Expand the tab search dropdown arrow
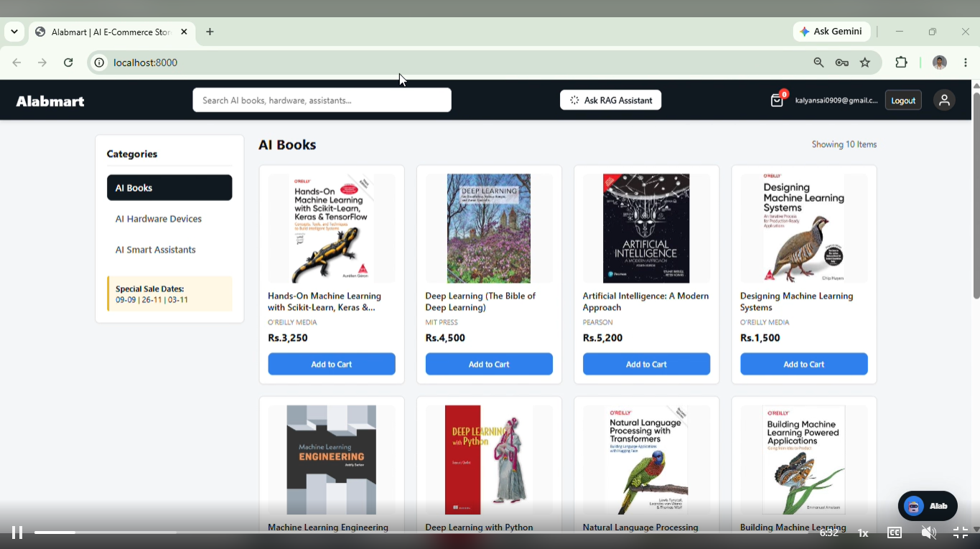This screenshot has height=549, width=980. coord(14,32)
